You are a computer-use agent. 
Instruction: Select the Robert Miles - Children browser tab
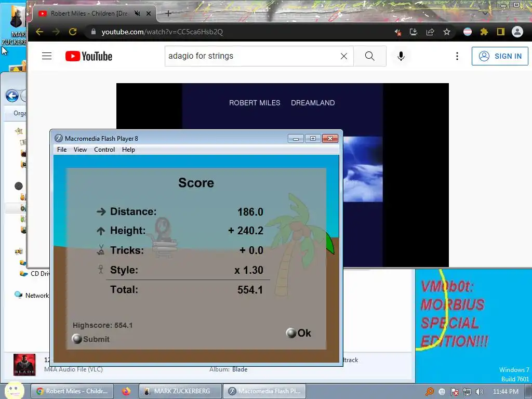coord(89,14)
